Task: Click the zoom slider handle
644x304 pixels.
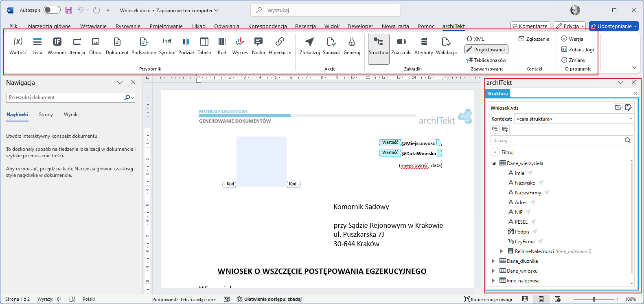Action: (x=594, y=299)
